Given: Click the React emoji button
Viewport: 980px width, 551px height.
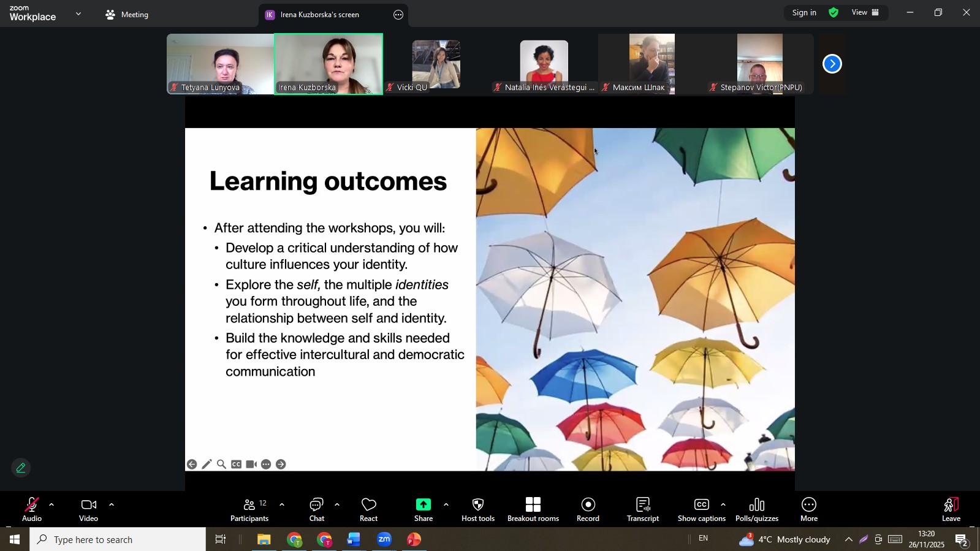Looking at the screenshot, I should point(368,509).
